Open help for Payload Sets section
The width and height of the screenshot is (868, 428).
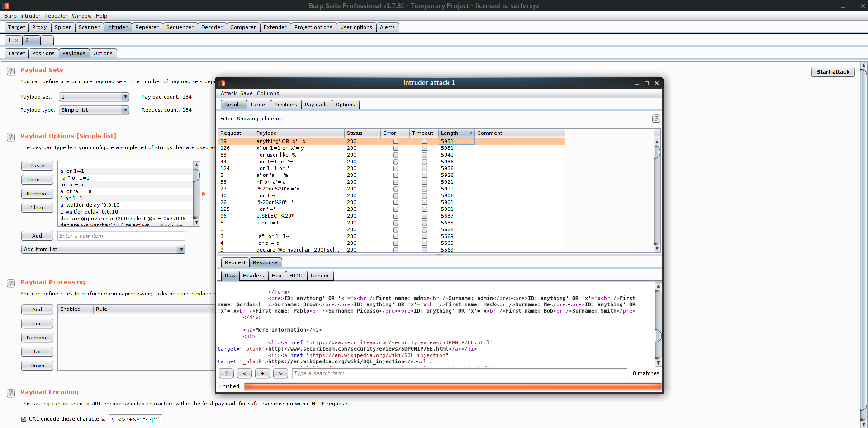pyautogui.click(x=11, y=71)
